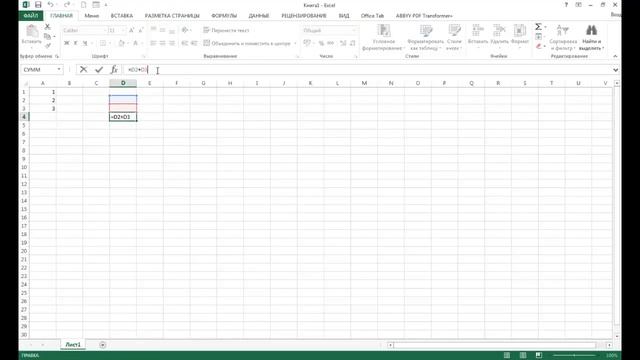Viewport: 640px width, 360px height.
Task: Open the Merge and Center dropdown arrow
Action: [x=295, y=43]
